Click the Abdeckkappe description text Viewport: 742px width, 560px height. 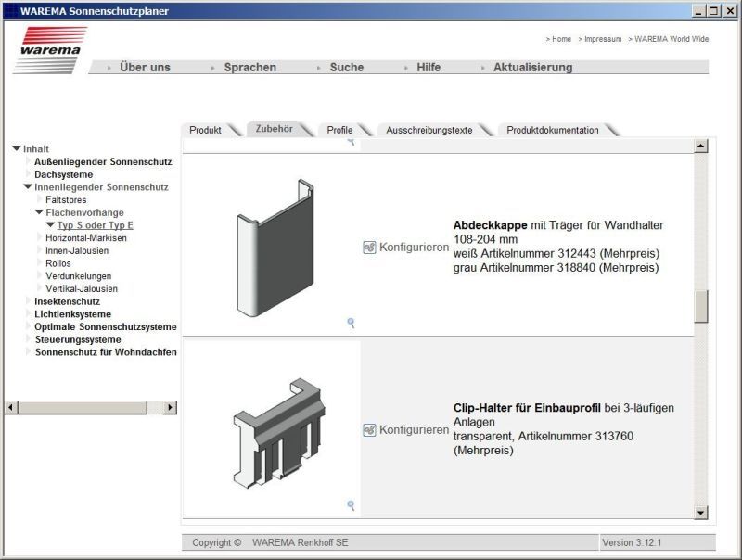click(x=558, y=247)
